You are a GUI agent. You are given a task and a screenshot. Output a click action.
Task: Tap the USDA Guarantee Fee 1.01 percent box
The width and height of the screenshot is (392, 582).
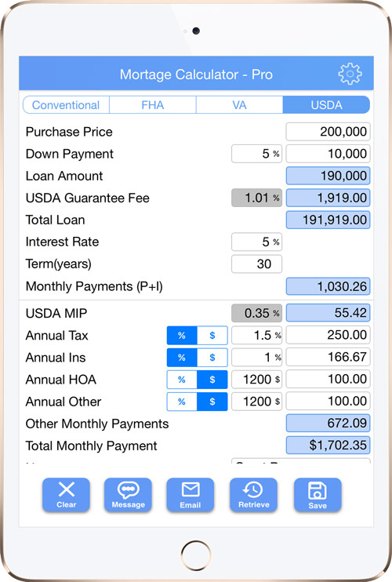[256, 198]
